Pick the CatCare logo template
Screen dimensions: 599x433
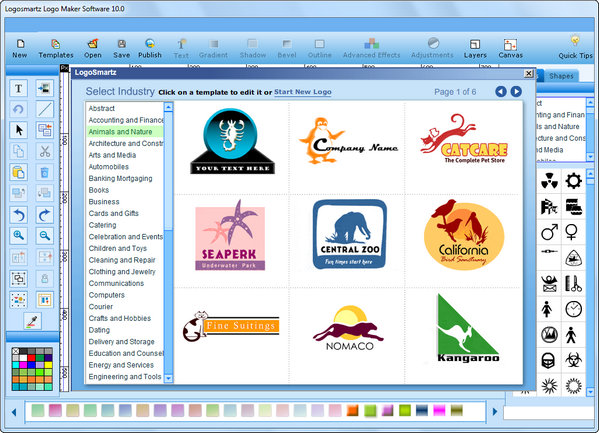pyautogui.click(x=465, y=139)
